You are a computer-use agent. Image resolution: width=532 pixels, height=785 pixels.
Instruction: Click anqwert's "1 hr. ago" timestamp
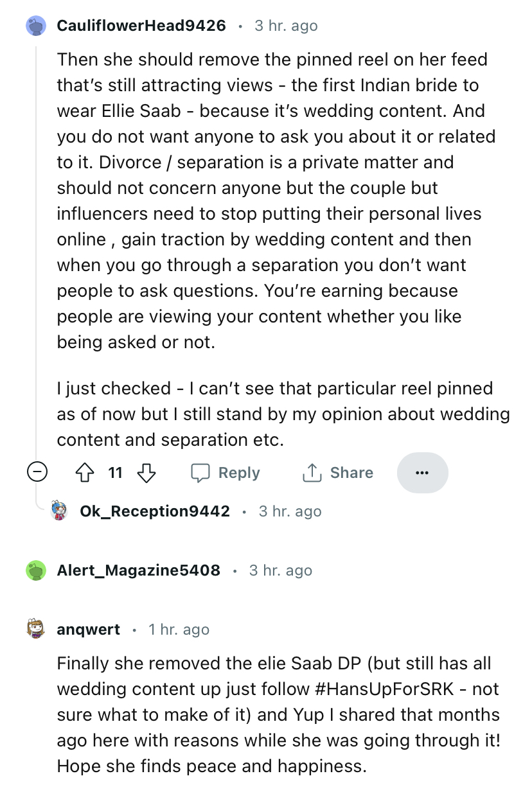click(x=179, y=630)
